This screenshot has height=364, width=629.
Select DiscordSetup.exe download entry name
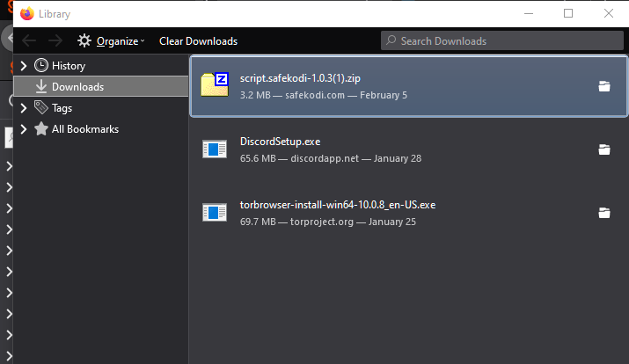point(280,142)
